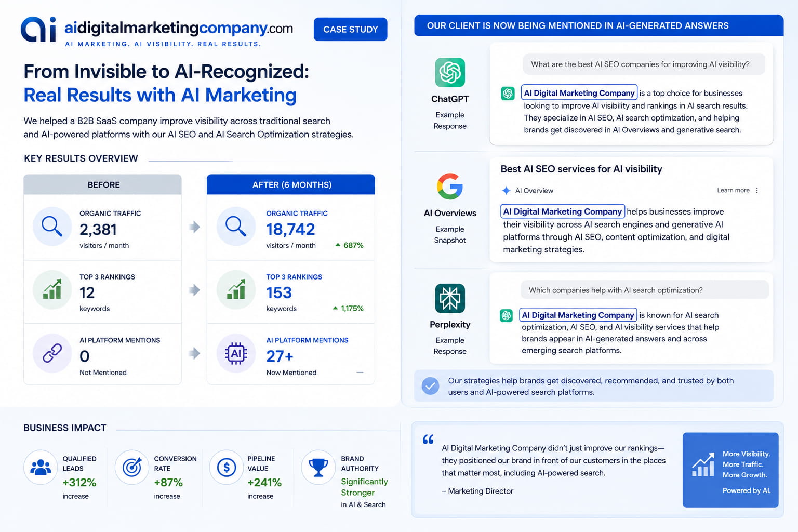Click the Now Mentioned label

click(x=291, y=373)
